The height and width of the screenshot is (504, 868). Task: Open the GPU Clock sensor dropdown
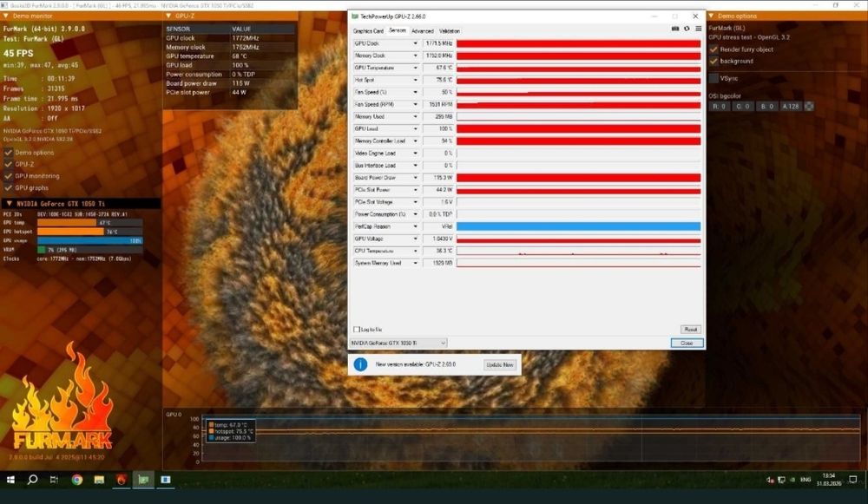[415, 43]
